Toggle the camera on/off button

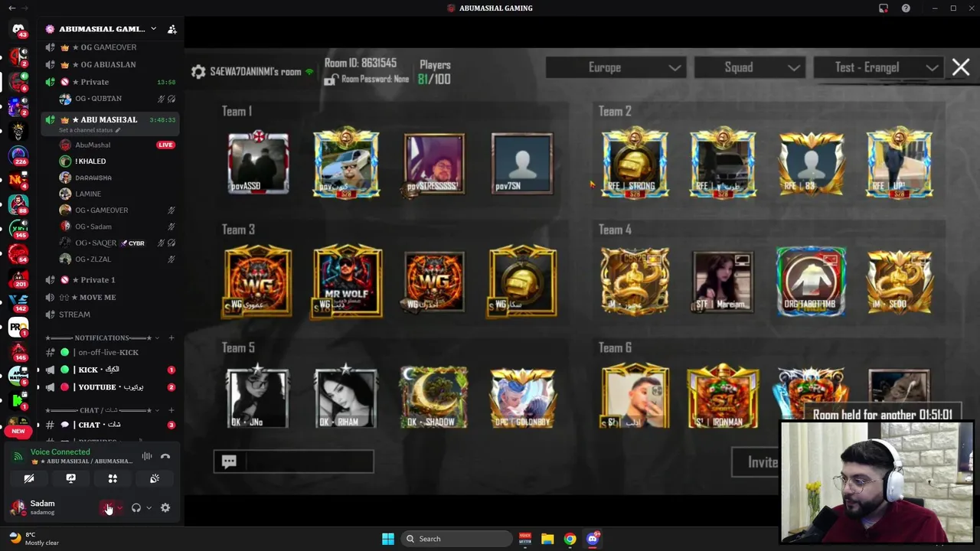point(29,478)
